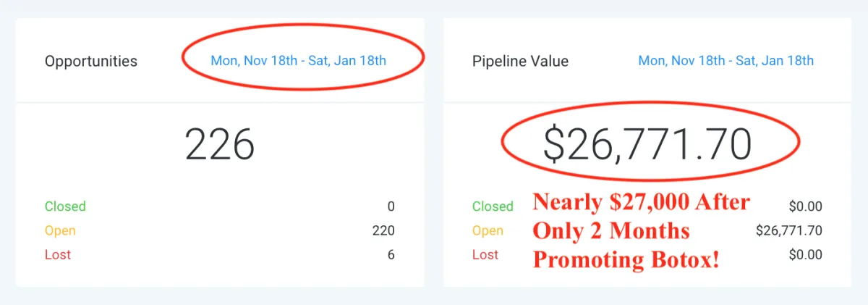Select the orange Open label under Opportunities

(x=60, y=231)
